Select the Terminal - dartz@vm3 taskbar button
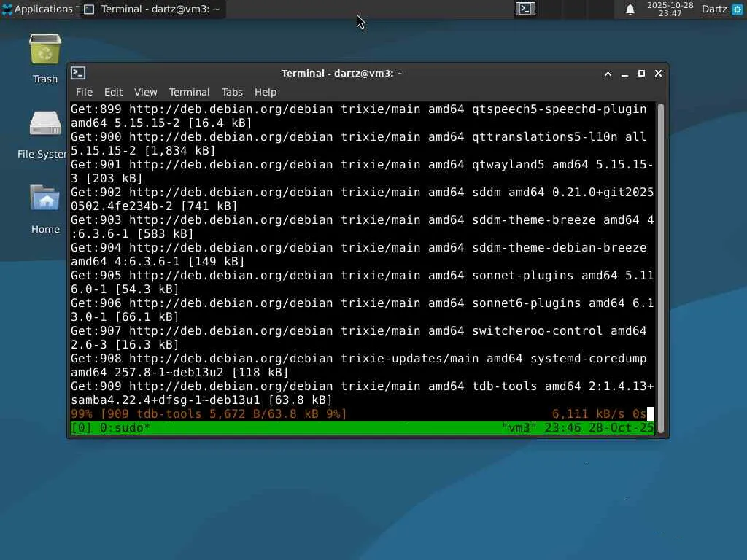This screenshot has width=747, height=560. tap(153, 9)
